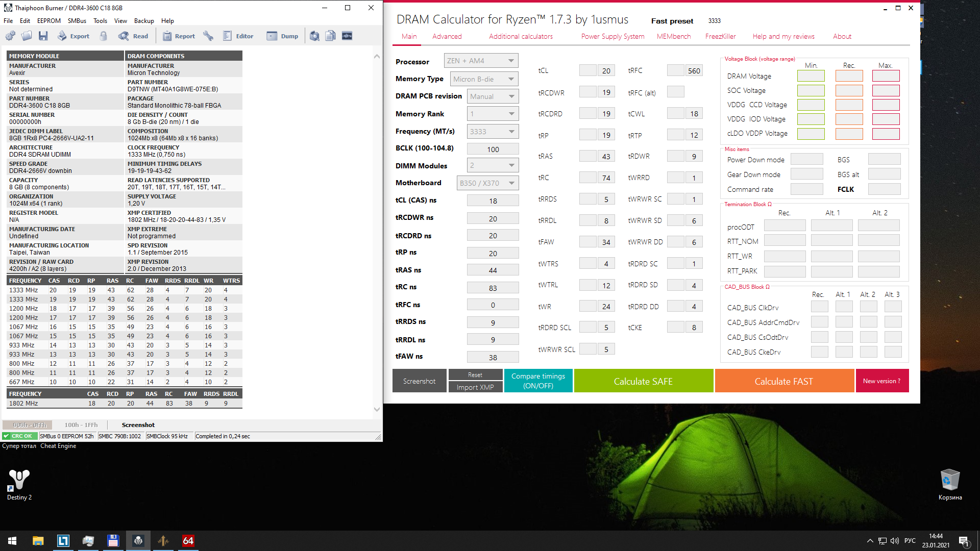980x551 pixels.
Task: Click the Reset button
Action: [x=475, y=375]
